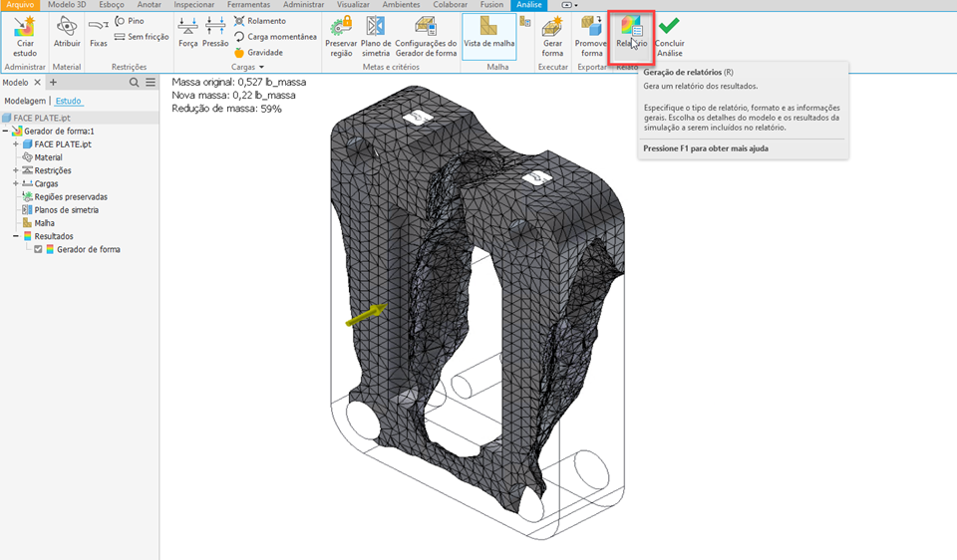Open ribbon display options dropdown
This screenshot has height=560, width=957.
point(569,5)
